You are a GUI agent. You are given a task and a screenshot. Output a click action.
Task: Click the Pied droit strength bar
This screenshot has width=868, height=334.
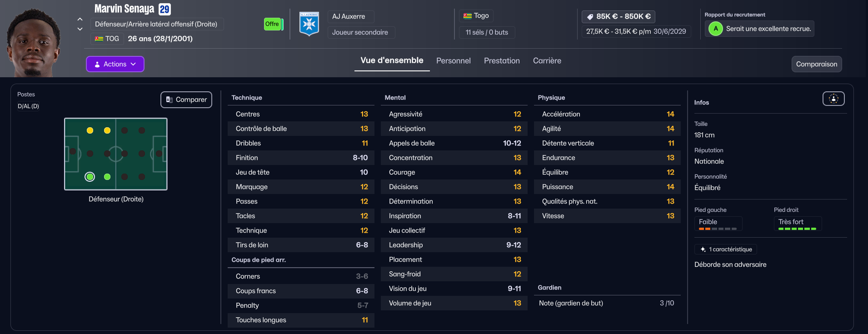(797, 229)
